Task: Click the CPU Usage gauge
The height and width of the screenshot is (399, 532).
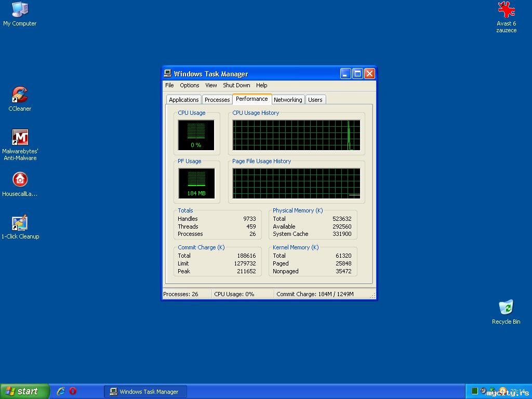Action: pos(196,135)
